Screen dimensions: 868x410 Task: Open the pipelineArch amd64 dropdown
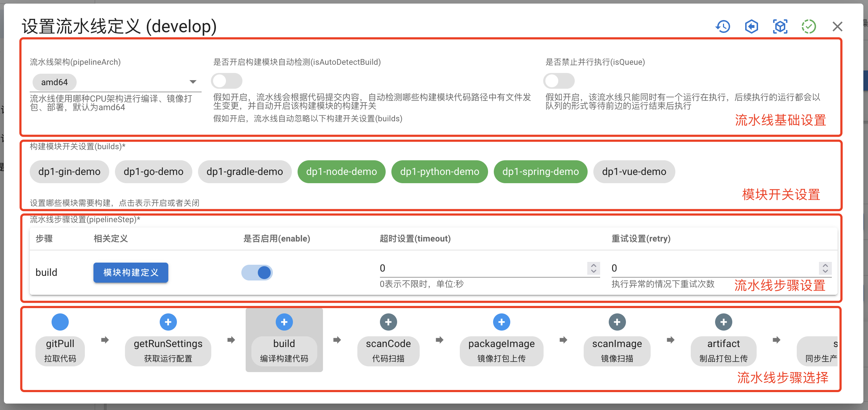pyautogui.click(x=193, y=82)
